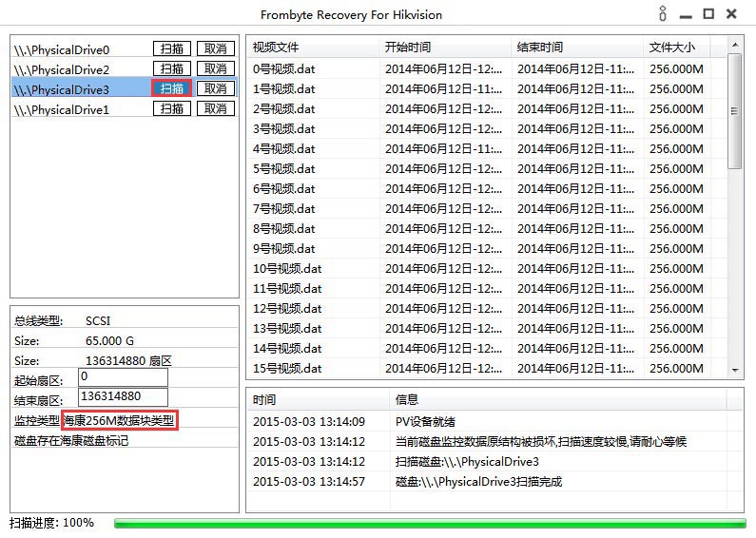This screenshot has width=756, height=538.
Task: Click the 136314880 扇区 size value
Action: (128, 360)
